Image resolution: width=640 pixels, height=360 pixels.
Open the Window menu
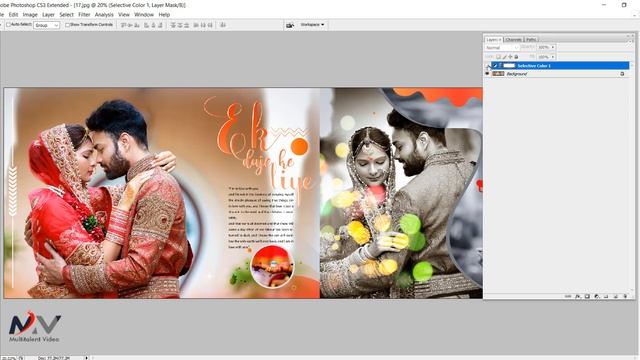(x=144, y=15)
